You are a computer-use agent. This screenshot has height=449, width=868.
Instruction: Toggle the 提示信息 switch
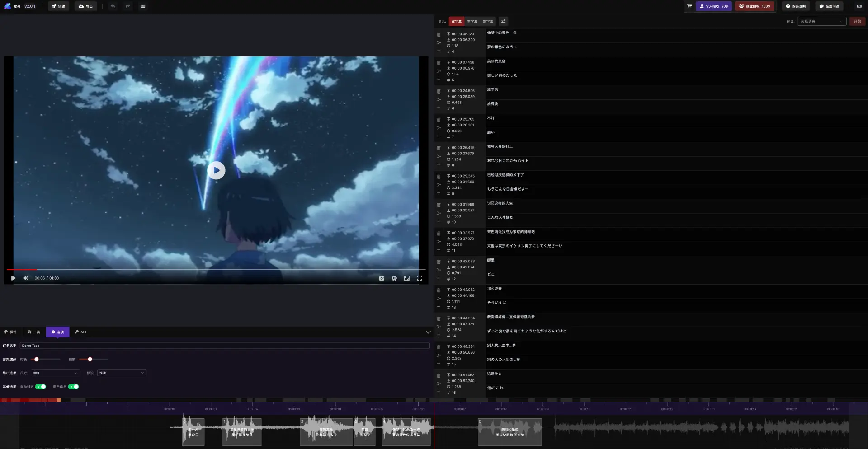click(74, 387)
